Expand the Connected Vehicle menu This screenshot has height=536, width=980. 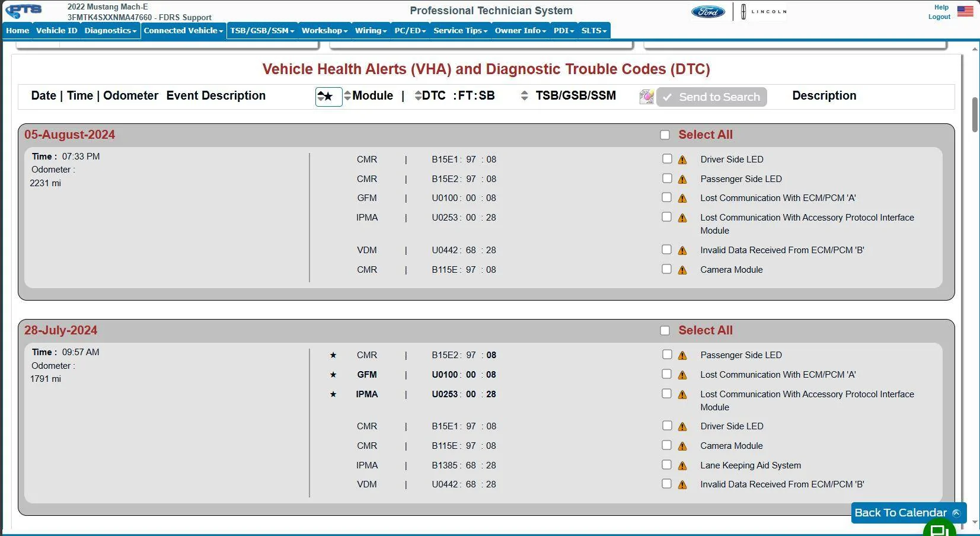tap(183, 31)
